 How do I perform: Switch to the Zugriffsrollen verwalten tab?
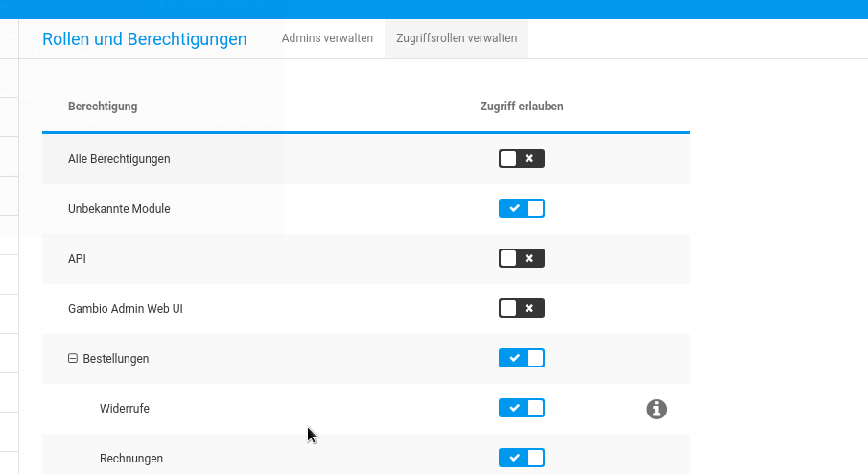coord(457,38)
